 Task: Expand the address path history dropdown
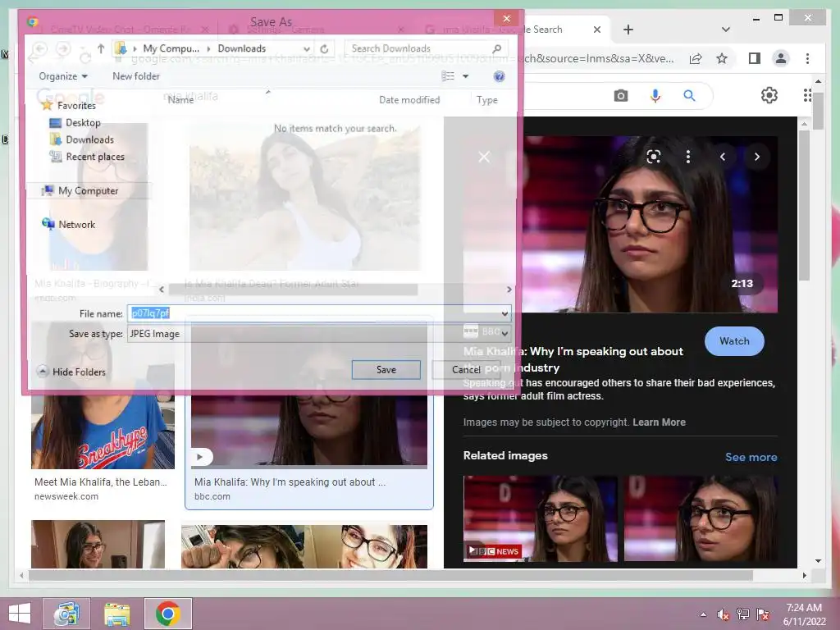tap(307, 48)
